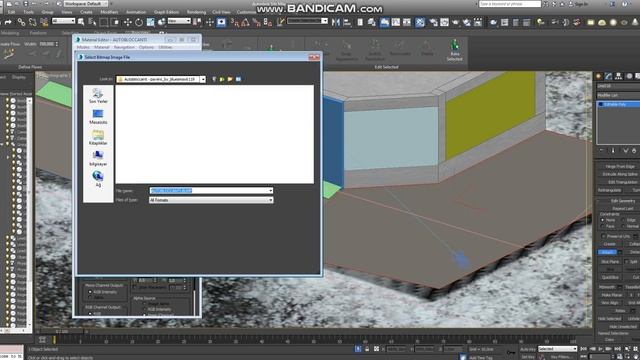Open Material menu in Material Editor
Image resolution: width=640 pixels, height=360 pixels.
coord(102,47)
